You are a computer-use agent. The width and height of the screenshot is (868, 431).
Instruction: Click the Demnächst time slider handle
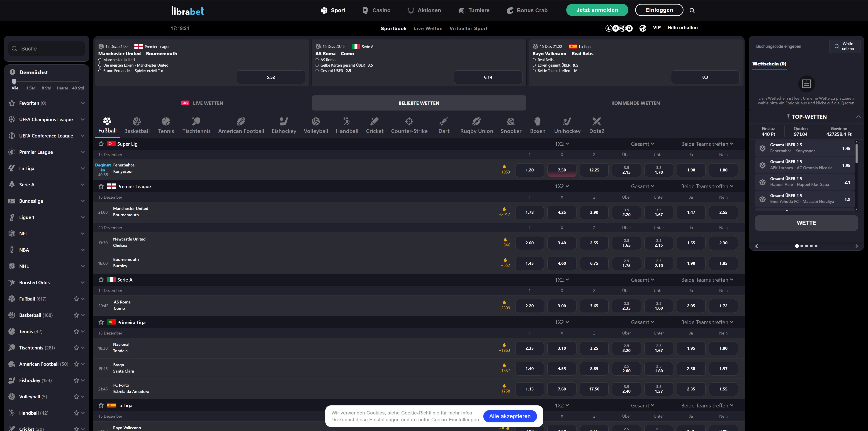[14, 82]
